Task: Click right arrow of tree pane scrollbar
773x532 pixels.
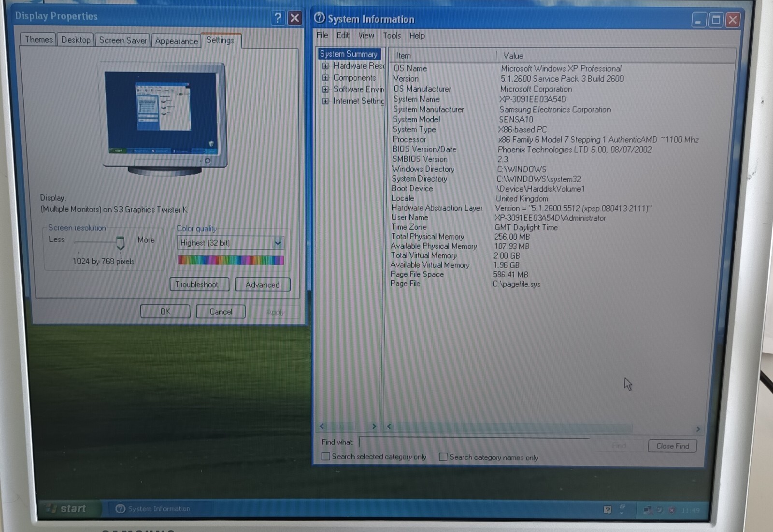Action: coord(374,426)
